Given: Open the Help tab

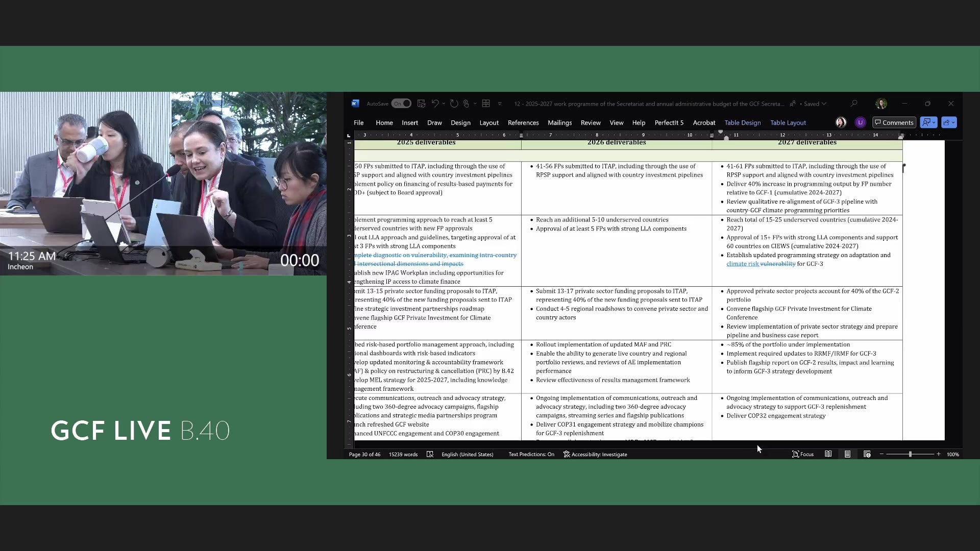Looking at the screenshot, I should click(x=639, y=122).
